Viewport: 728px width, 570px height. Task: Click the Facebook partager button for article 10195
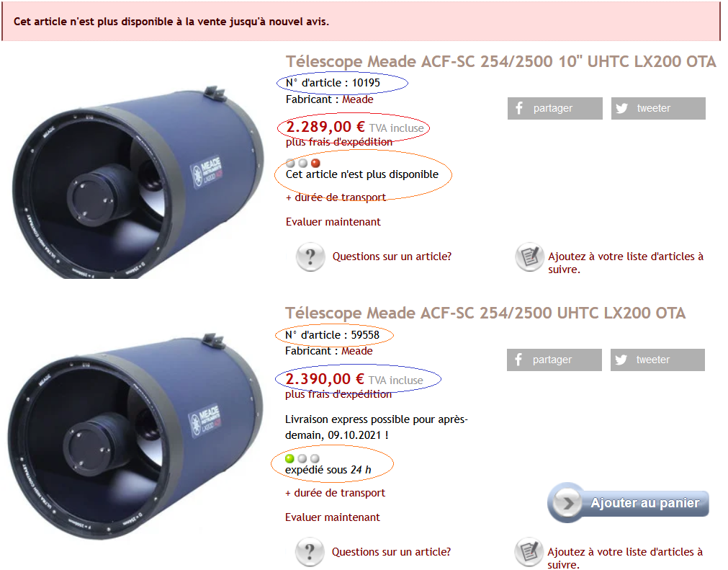[x=554, y=108]
